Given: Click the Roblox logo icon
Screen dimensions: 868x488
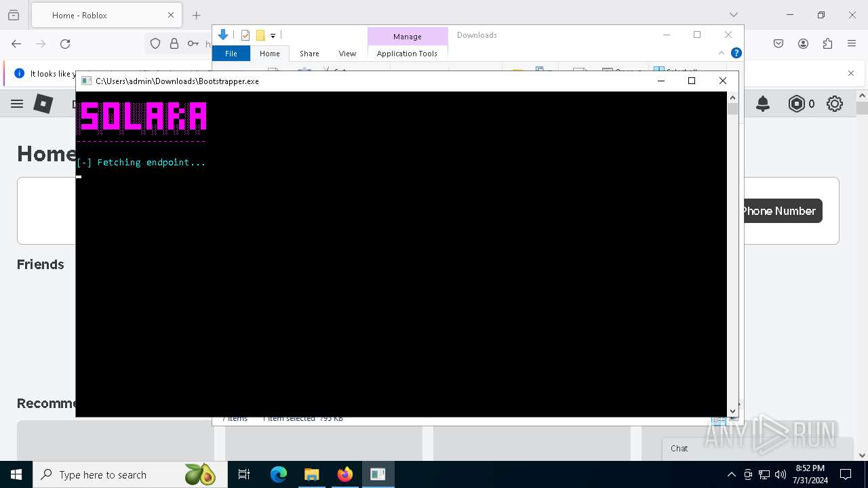Looking at the screenshot, I should point(43,104).
